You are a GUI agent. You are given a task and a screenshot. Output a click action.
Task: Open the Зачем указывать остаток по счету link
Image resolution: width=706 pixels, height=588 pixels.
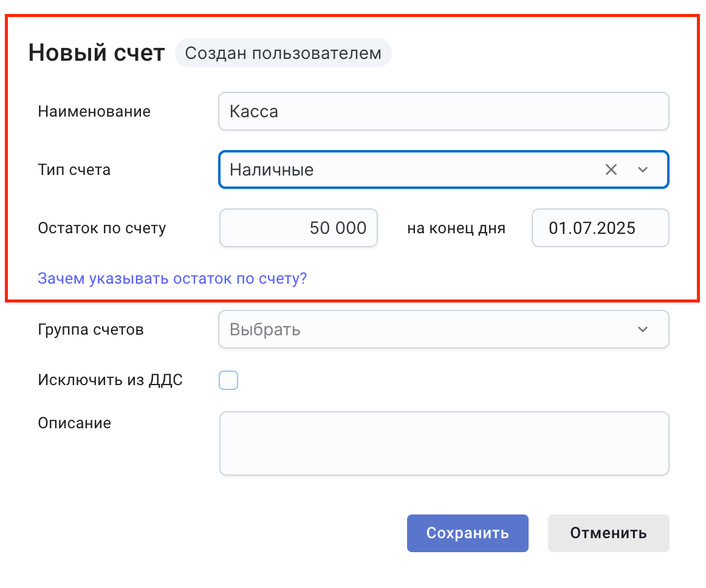[x=172, y=279]
